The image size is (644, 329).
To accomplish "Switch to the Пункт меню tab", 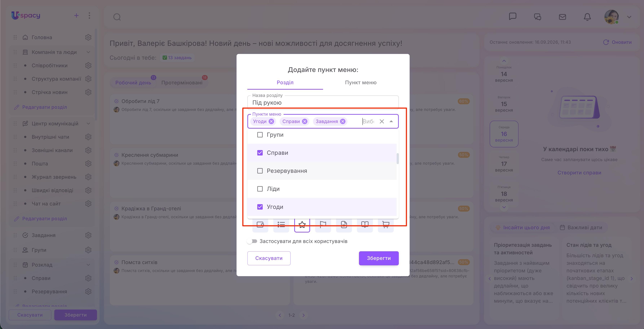I will point(361,83).
